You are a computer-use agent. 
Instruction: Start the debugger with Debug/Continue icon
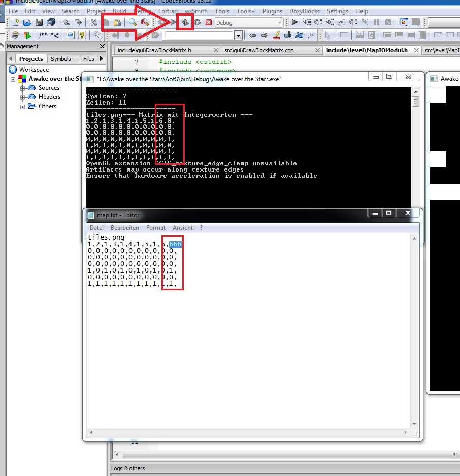click(294, 22)
